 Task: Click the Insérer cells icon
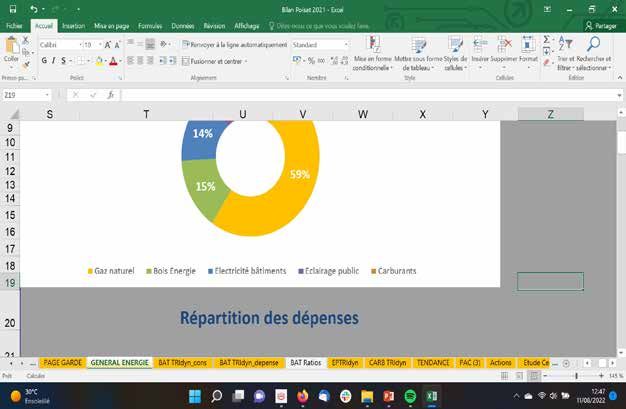[480, 50]
